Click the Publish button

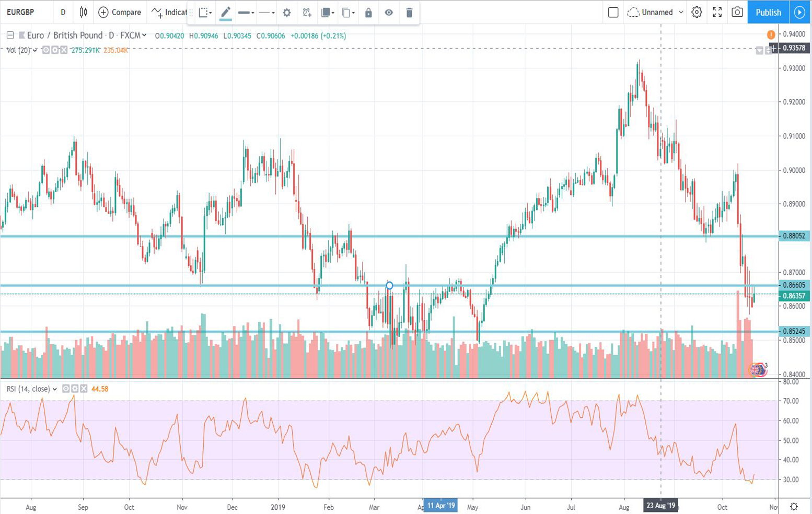pyautogui.click(x=768, y=12)
